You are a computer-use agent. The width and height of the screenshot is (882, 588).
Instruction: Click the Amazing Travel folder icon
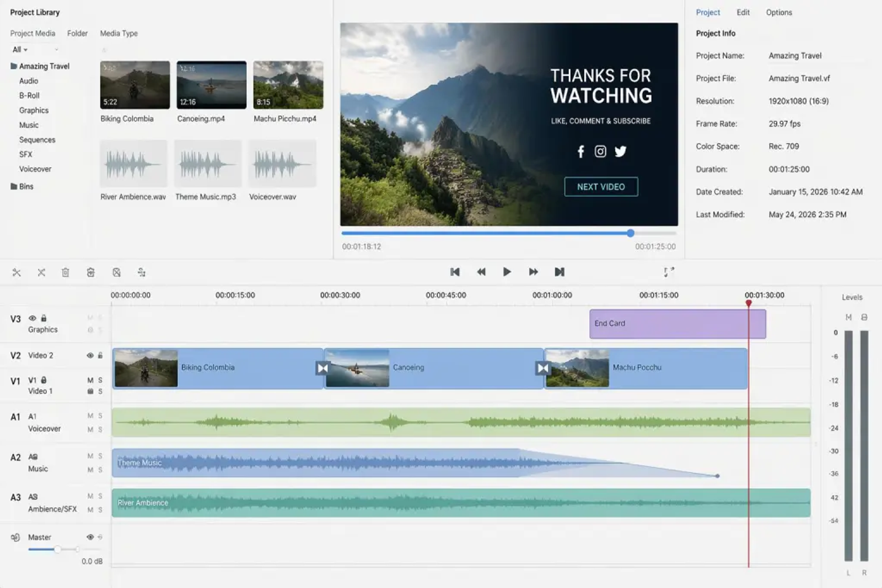pyautogui.click(x=14, y=66)
